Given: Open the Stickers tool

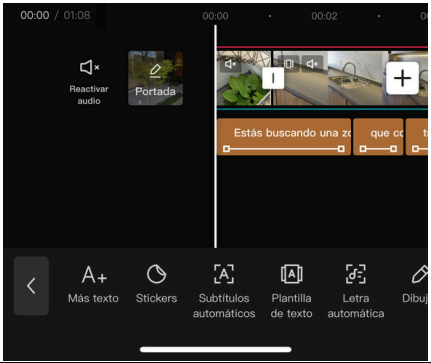Looking at the screenshot, I should click(156, 284).
